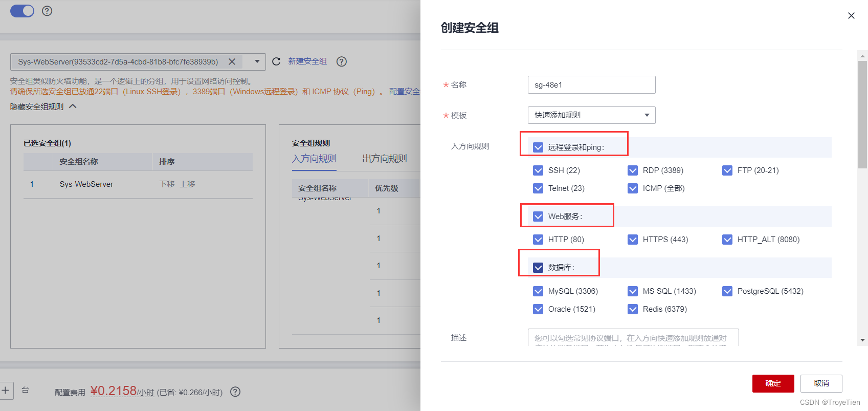Image resolution: width=868 pixels, height=411 pixels.
Task: Clear selected Sys-WebServer security group with X
Action: point(232,62)
